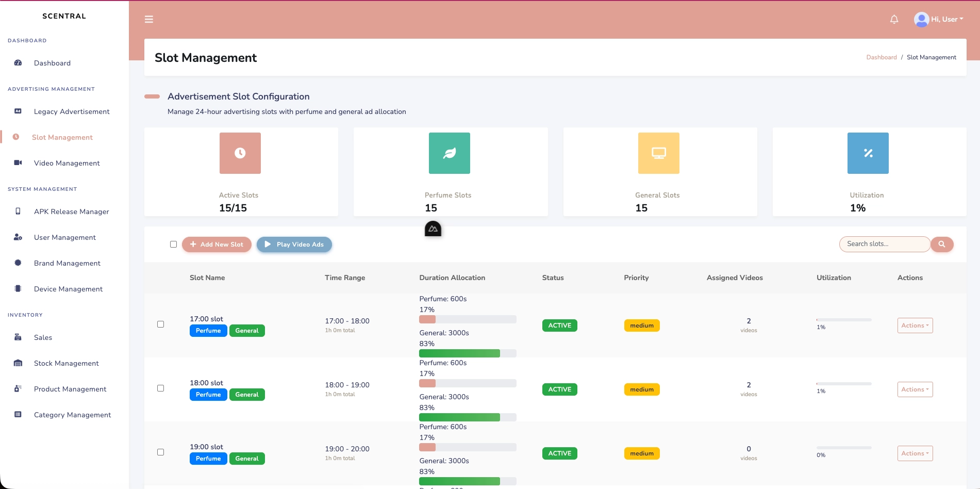This screenshot has width=980, height=489.
Task: Toggle the sidebar with the hamburger menu icon
Action: coord(149,19)
